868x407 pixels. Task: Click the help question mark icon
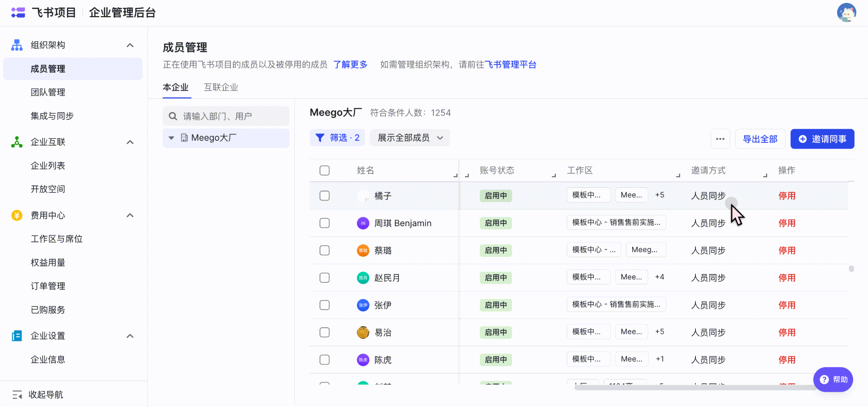click(824, 380)
